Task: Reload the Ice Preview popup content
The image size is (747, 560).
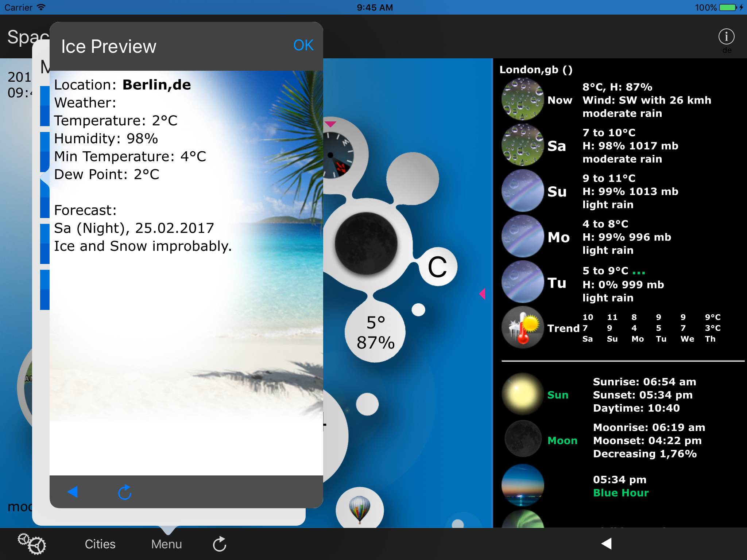Action: pyautogui.click(x=125, y=492)
